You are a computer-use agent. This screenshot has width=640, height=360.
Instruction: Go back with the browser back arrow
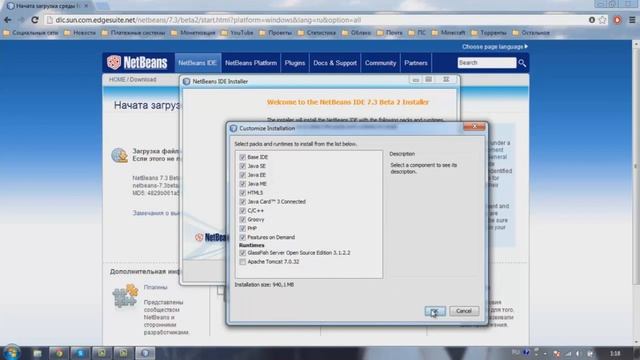8,20
